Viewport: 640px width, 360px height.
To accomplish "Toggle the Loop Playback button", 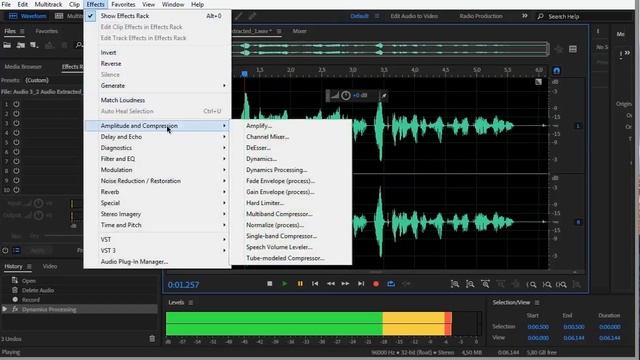I will tap(391, 284).
